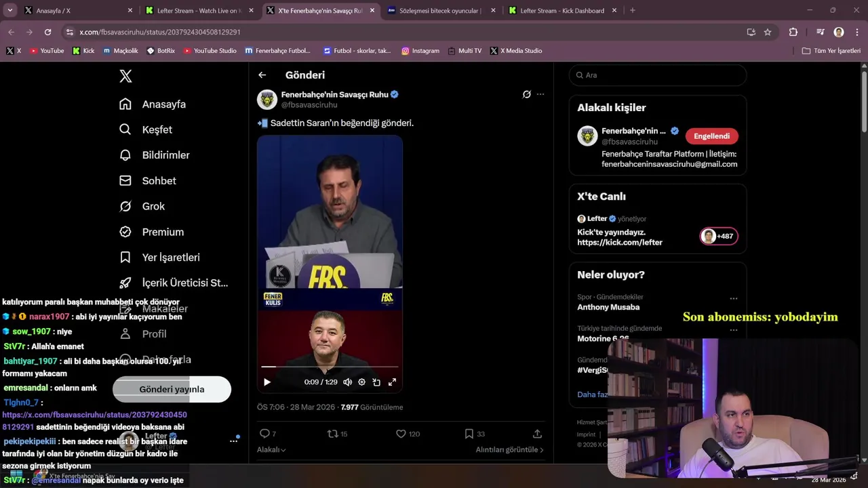This screenshot has width=868, height=488.
Task: Open the #VergiS trending topic
Action: pos(592,370)
